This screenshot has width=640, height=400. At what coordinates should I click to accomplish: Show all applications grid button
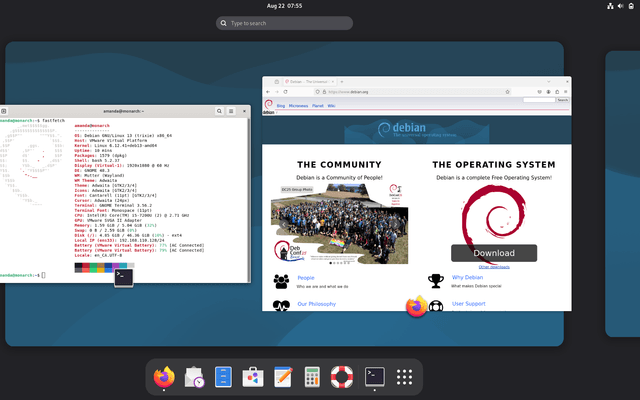point(404,377)
